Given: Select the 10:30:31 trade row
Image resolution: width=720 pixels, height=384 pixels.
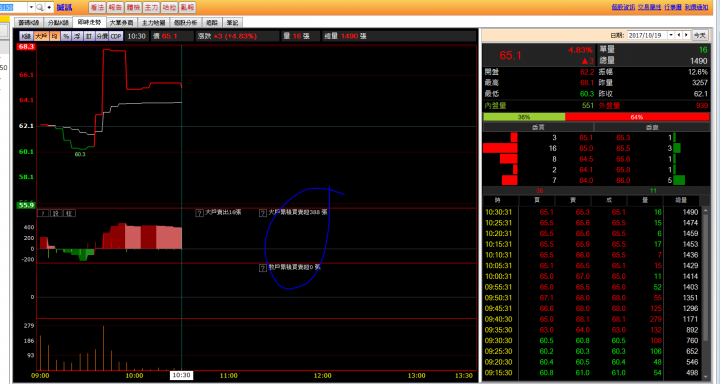Looking at the screenshot, I should click(592, 212).
